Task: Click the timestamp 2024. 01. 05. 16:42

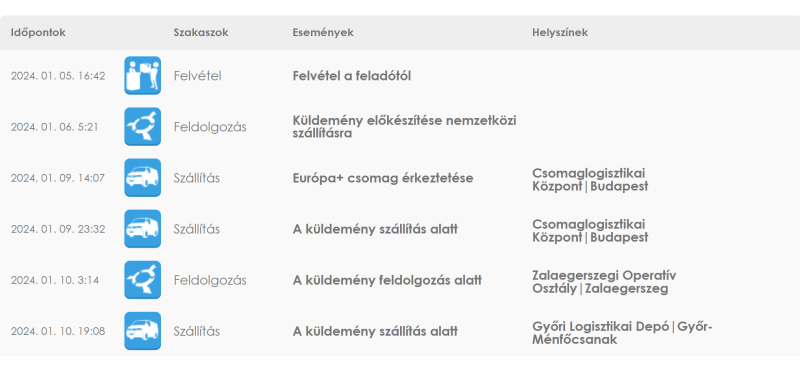Action: [58, 76]
